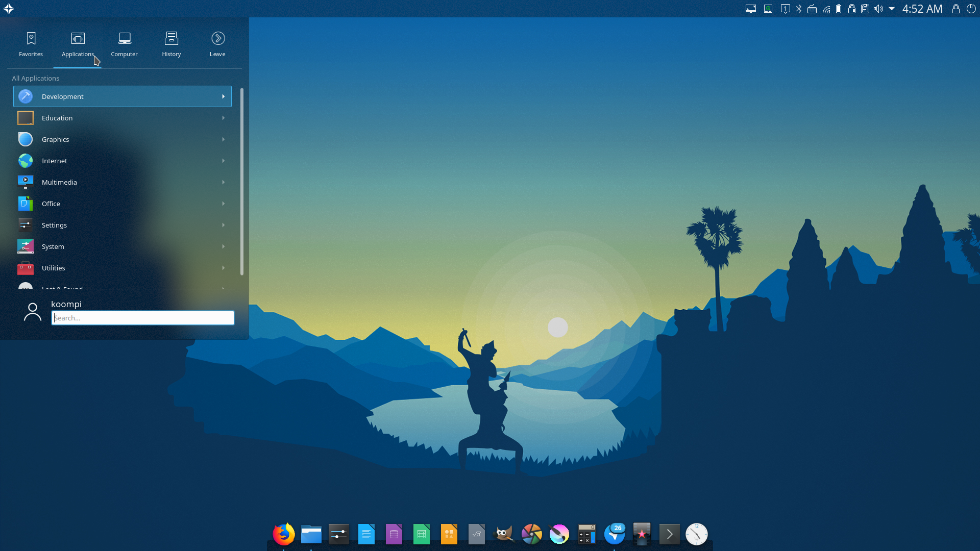Click the All Applications breadcrumb

(36, 78)
